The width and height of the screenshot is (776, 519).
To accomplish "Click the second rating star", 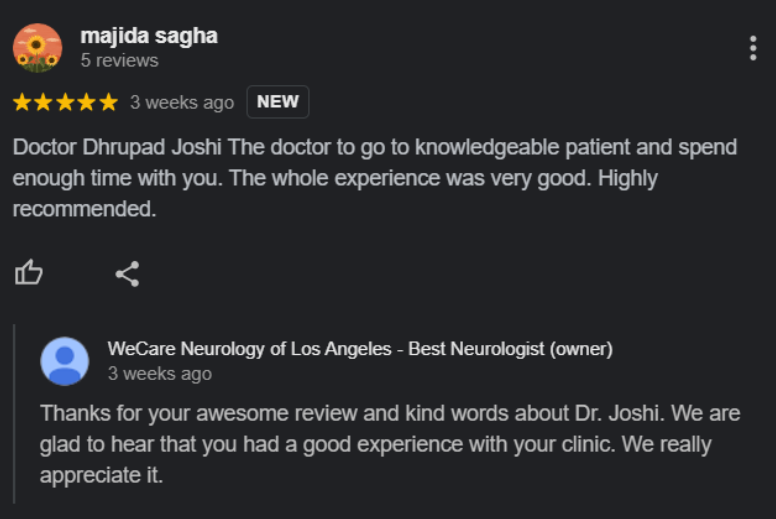I will [43, 102].
